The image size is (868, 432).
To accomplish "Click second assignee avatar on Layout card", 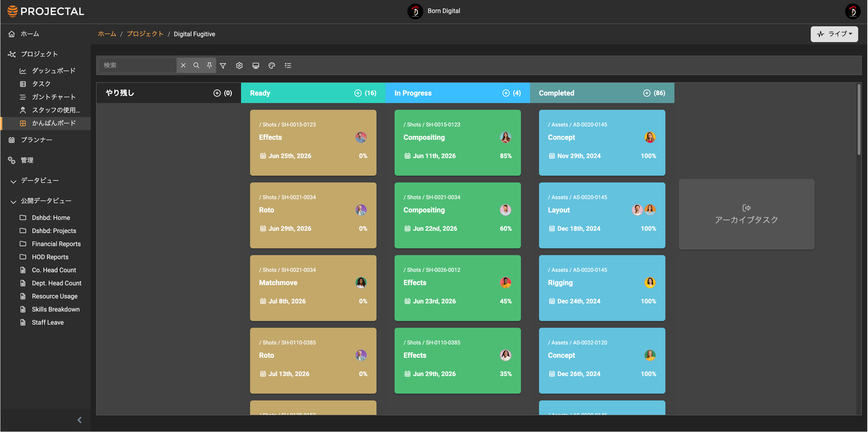I will 650,210.
